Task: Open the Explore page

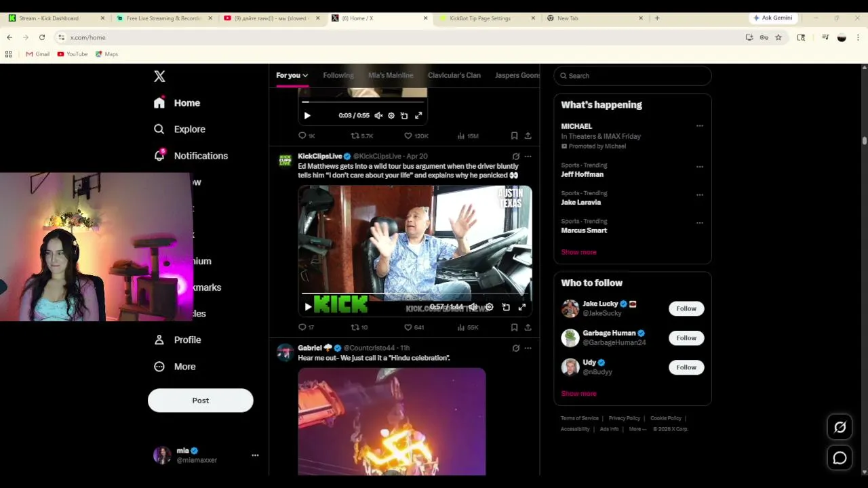Action: [x=180, y=129]
